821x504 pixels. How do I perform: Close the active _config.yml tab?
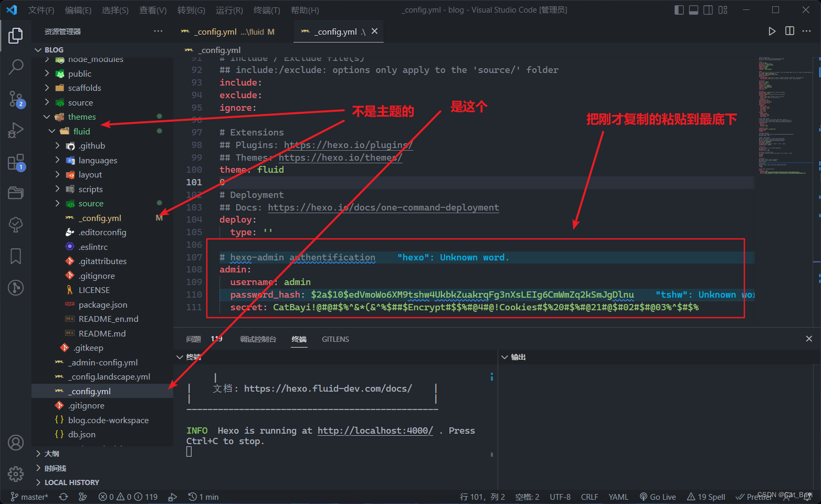coord(374,31)
